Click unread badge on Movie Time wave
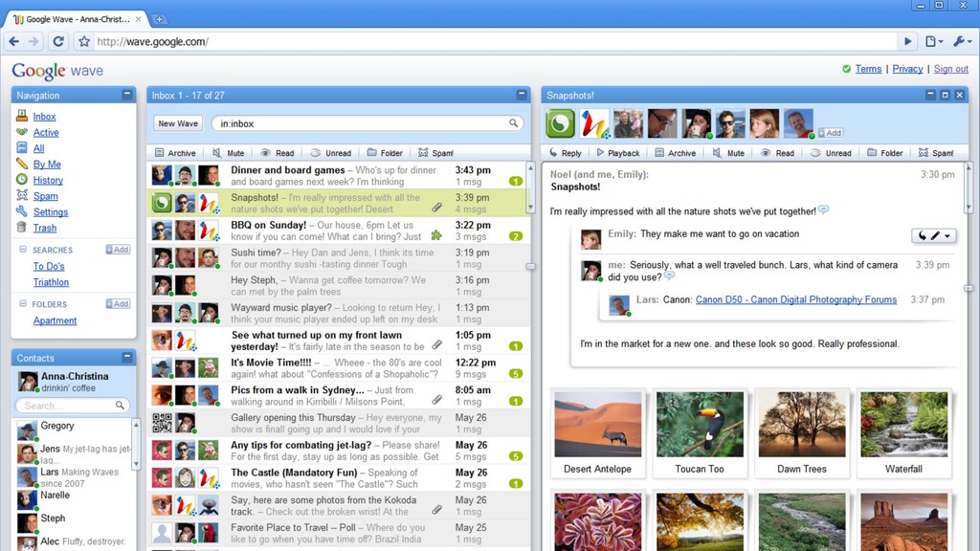The image size is (980, 551). point(516,374)
